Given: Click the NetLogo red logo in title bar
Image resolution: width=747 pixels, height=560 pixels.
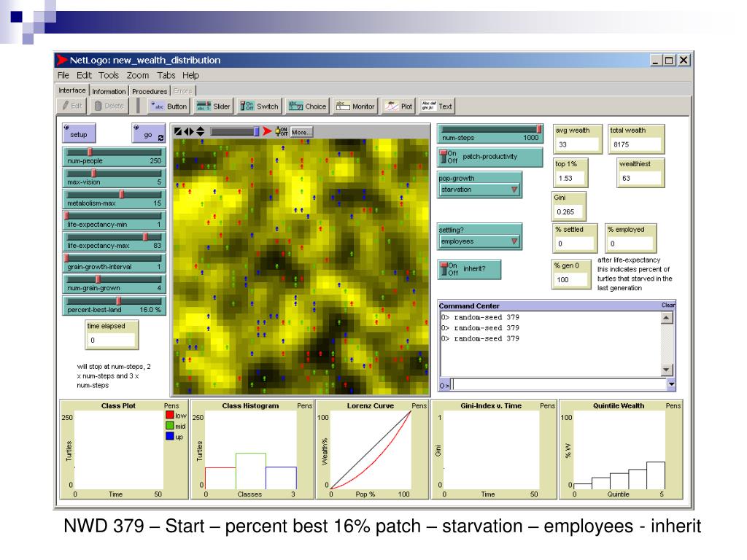Looking at the screenshot, I should click(61, 60).
